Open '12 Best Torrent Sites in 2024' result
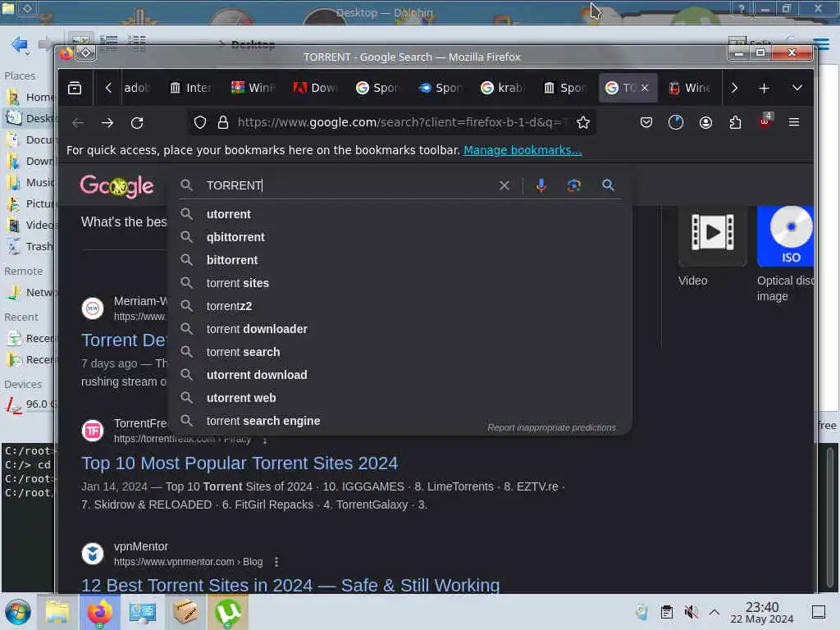 coord(290,586)
